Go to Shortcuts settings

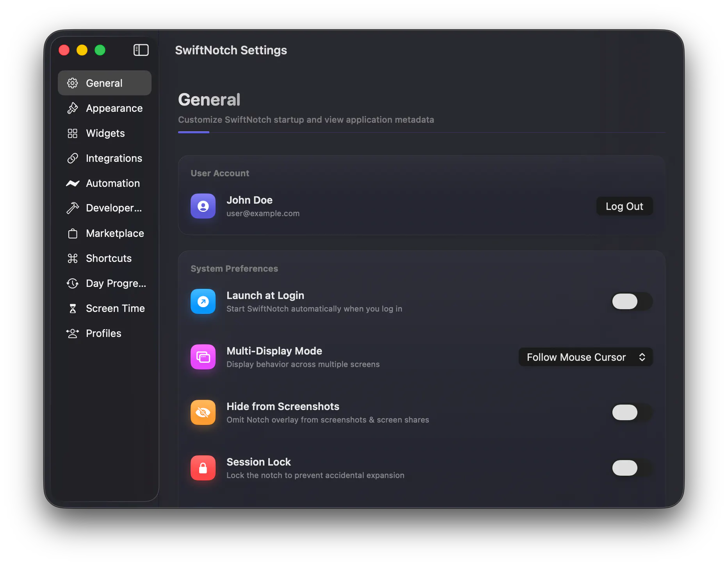click(x=105, y=258)
